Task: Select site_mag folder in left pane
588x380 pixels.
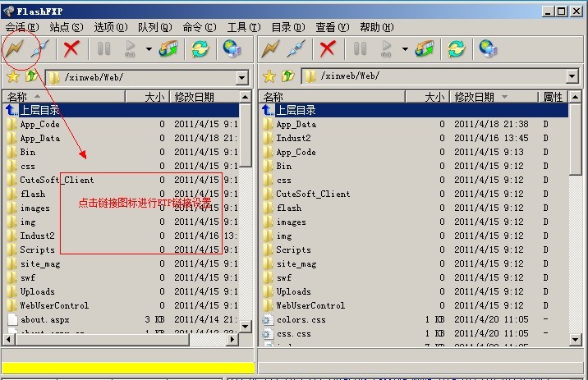Action: [121, 263]
